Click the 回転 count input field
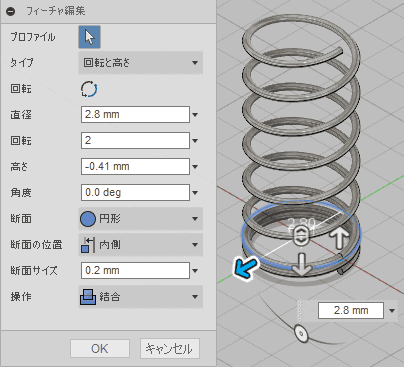The height and width of the screenshot is (367, 404). click(135, 140)
